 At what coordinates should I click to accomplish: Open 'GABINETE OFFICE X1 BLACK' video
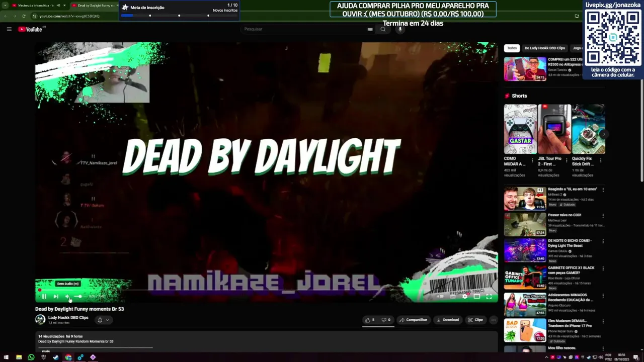tap(525, 277)
